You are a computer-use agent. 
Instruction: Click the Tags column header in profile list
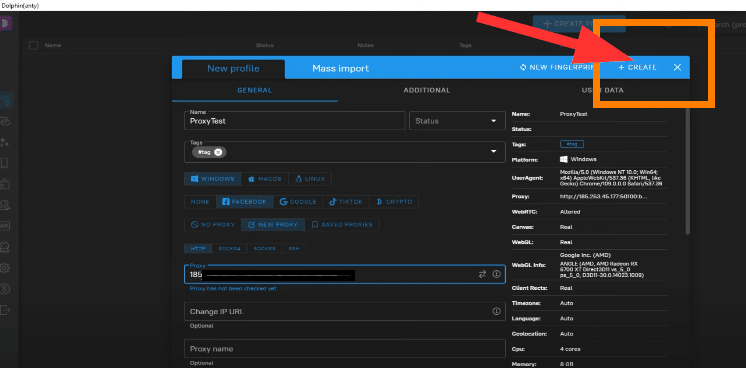click(x=465, y=45)
